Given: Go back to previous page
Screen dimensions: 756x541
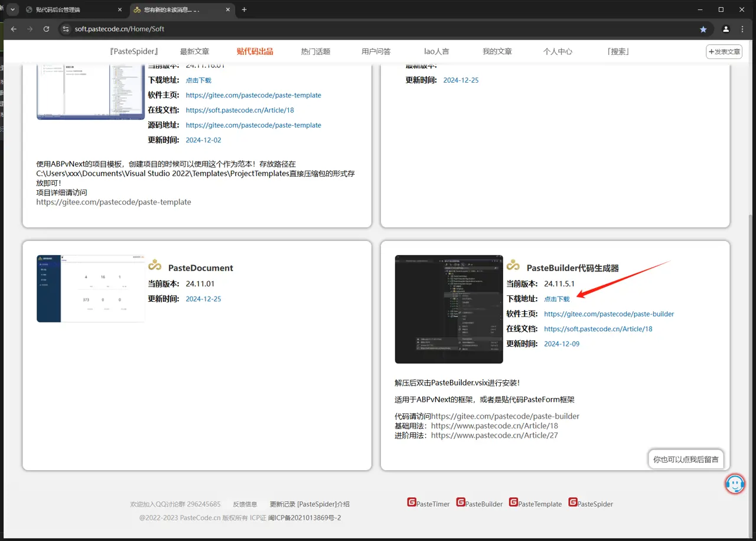Looking at the screenshot, I should tap(14, 29).
